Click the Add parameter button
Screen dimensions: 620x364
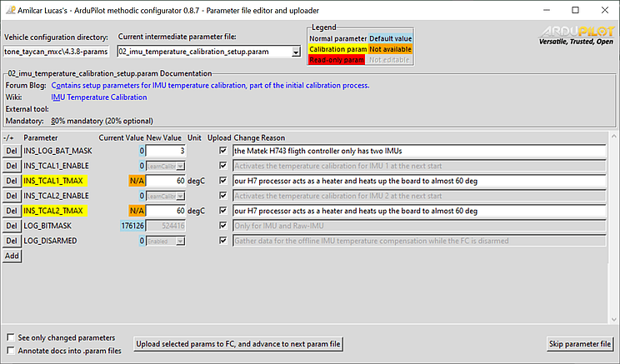[x=12, y=256]
